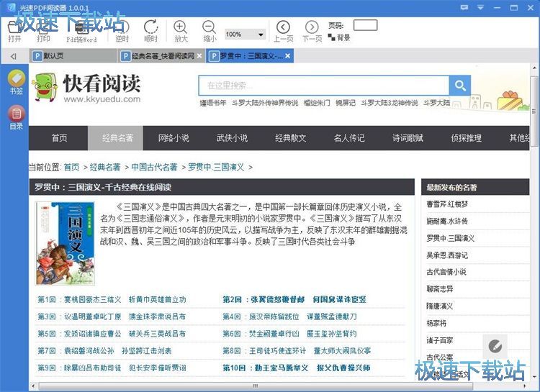540x392 pixels.
Task: Click the 页码 page number input box
Action: [365, 25]
